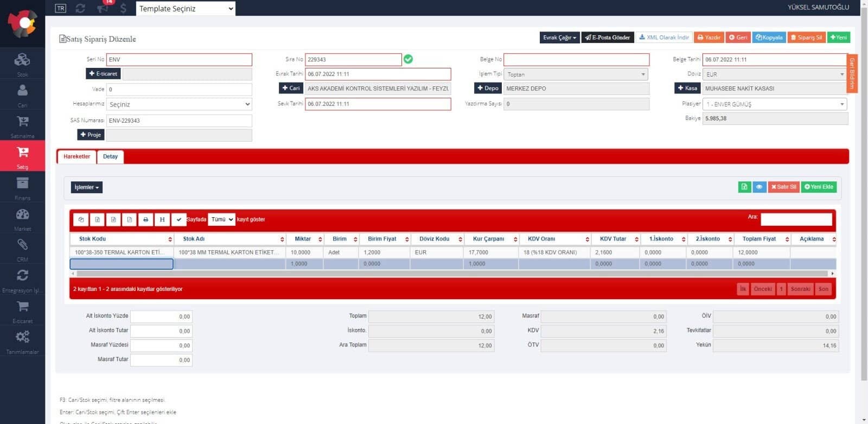Sort by the Stok Kodu column arrows
Viewport: 868px width, 424px height.
click(x=170, y=239)
